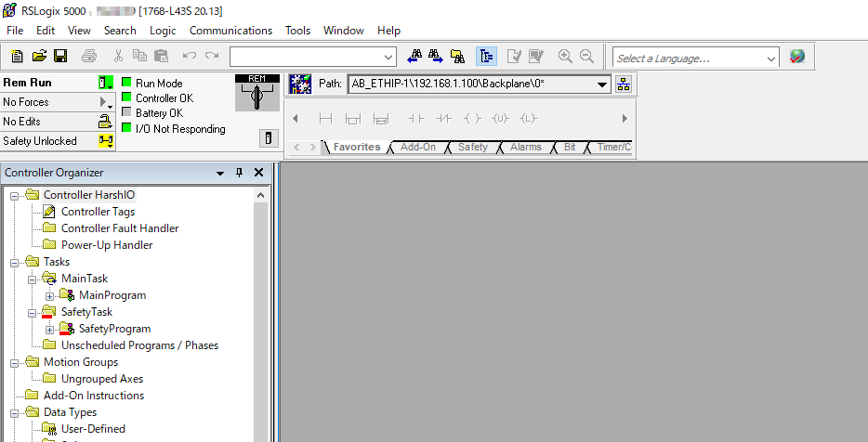Insert an Examine Off contact

click(444, 118)
